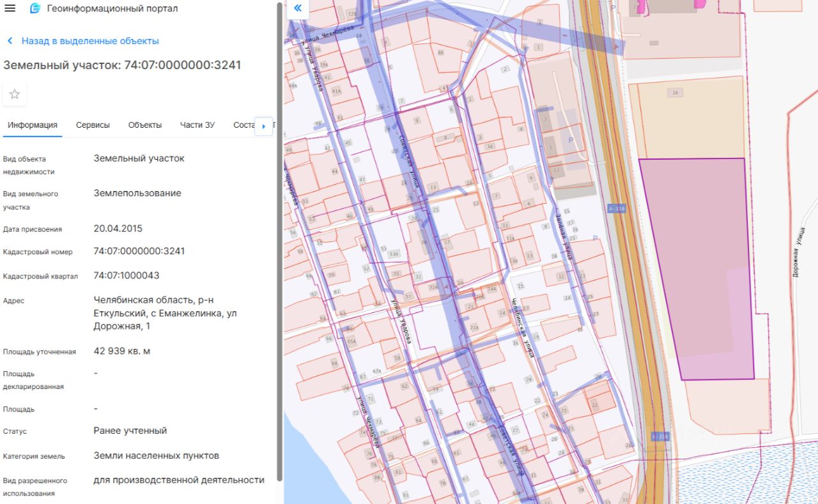Click the building labeled 1А on map
This screenshot has width=818, height=504.
pyautogui.click(x=675, y=93)
